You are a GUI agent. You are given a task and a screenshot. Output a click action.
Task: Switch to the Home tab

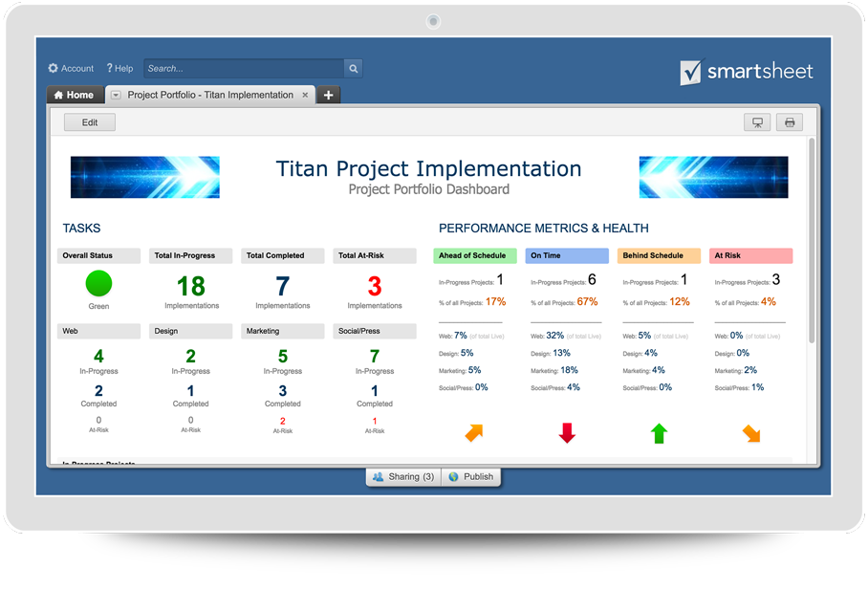74,96
